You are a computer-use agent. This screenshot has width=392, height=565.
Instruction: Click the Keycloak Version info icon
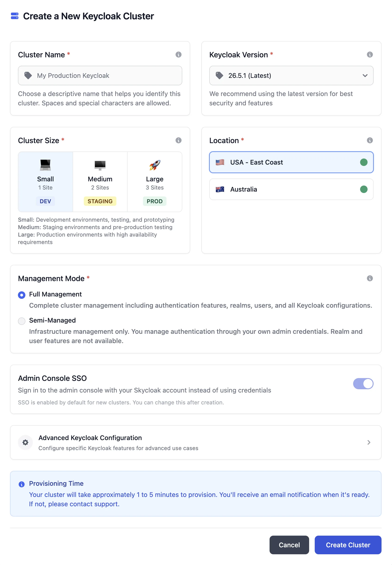point(369,55)
